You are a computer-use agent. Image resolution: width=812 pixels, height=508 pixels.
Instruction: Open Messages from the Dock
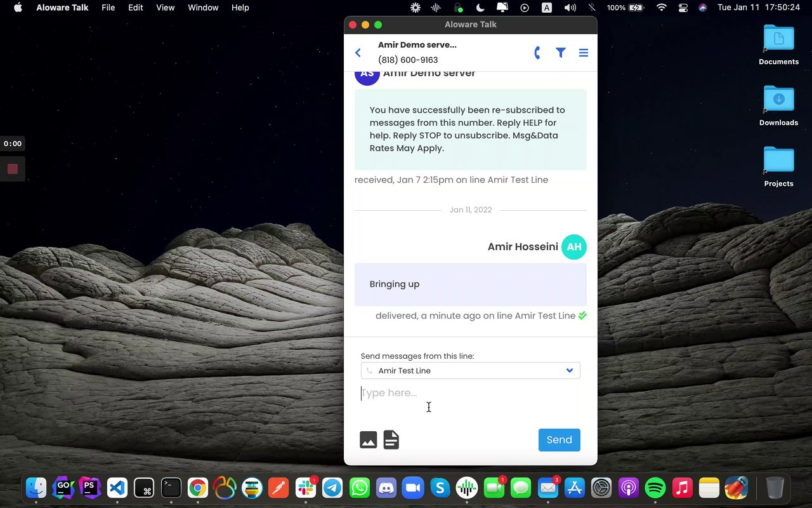pos(521,488)
